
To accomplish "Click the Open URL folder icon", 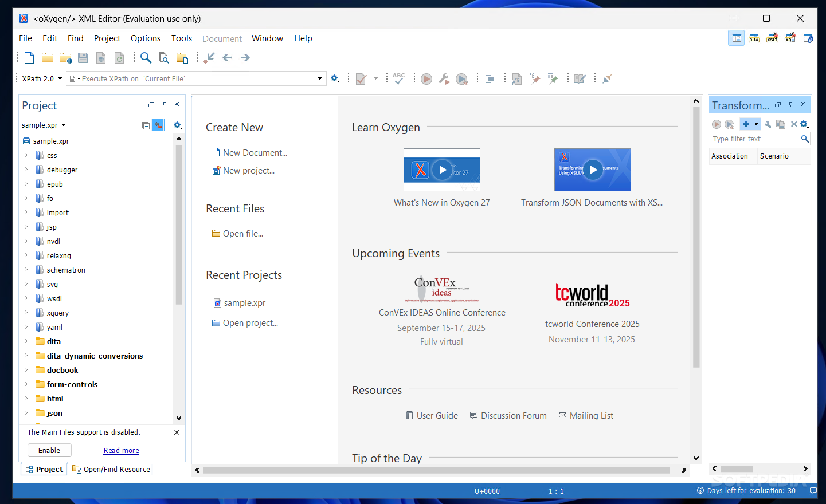I will click(x=65, y=58).
